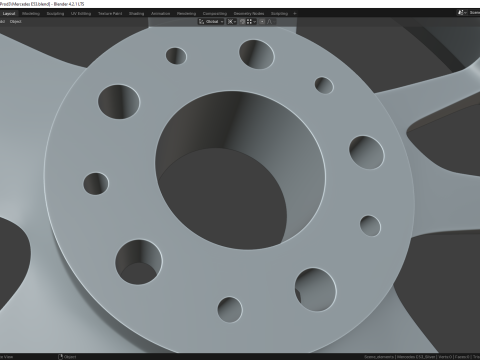Open the last Sculpting tab before plus

coord(279,14)
